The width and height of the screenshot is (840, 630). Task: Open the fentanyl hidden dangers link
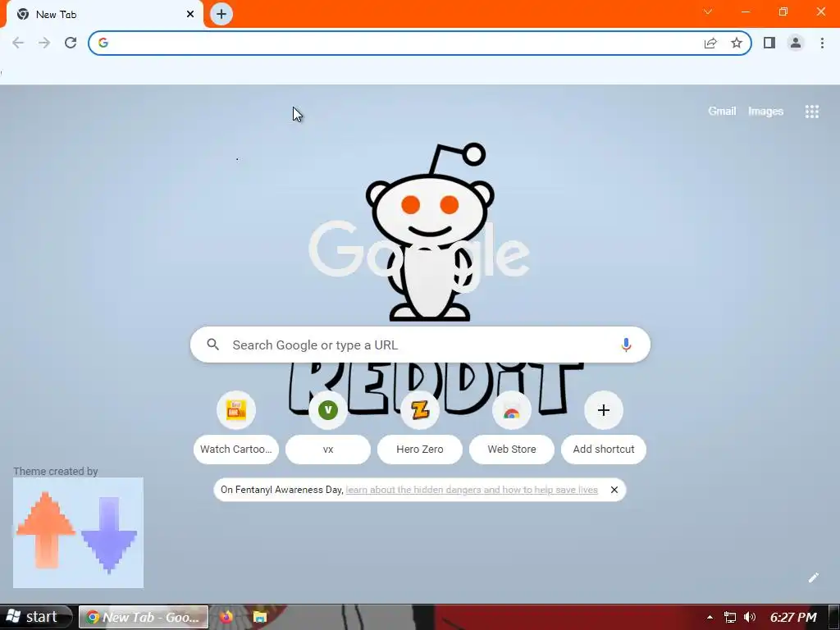[472, 490]
